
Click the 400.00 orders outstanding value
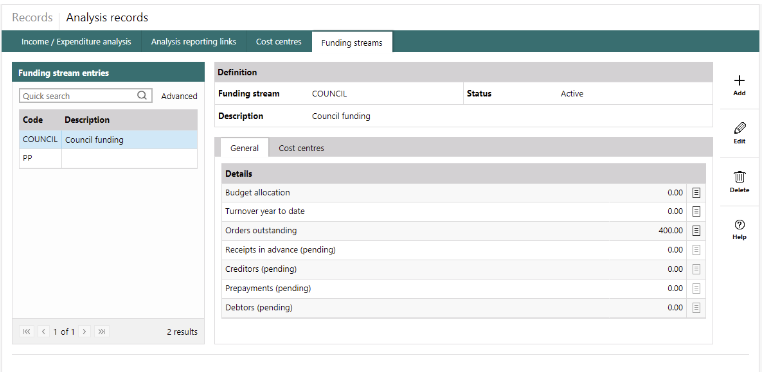(x=671, y=231)
